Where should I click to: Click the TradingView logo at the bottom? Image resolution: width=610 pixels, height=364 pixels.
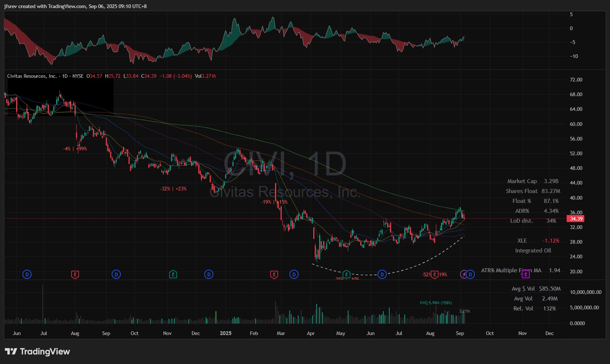pyautogui.click(x=37, y=352)
